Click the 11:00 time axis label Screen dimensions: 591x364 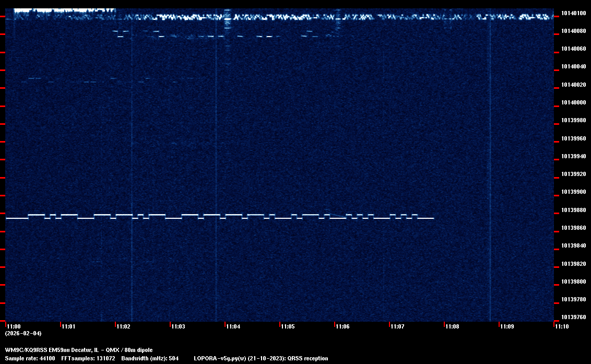click(x=14, y=326)
